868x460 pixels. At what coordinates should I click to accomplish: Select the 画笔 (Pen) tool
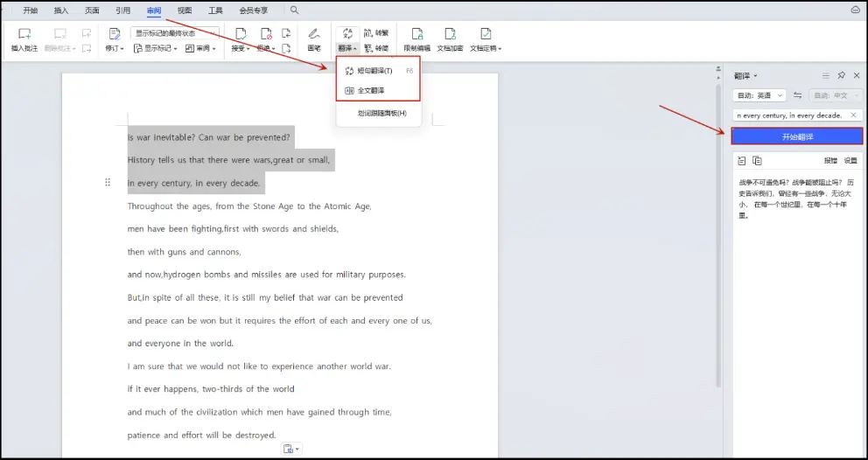[313, 35]
